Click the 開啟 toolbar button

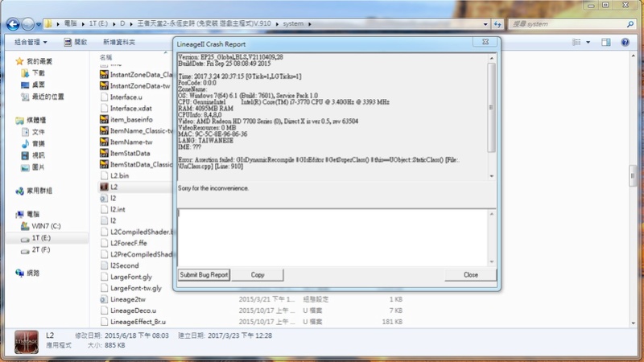coord(76,42)
